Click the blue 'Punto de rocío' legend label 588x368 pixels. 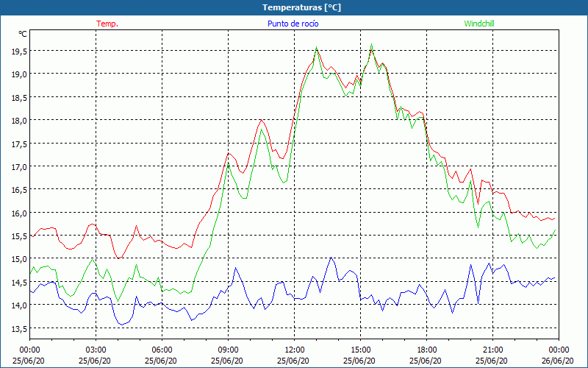point(293,24)
